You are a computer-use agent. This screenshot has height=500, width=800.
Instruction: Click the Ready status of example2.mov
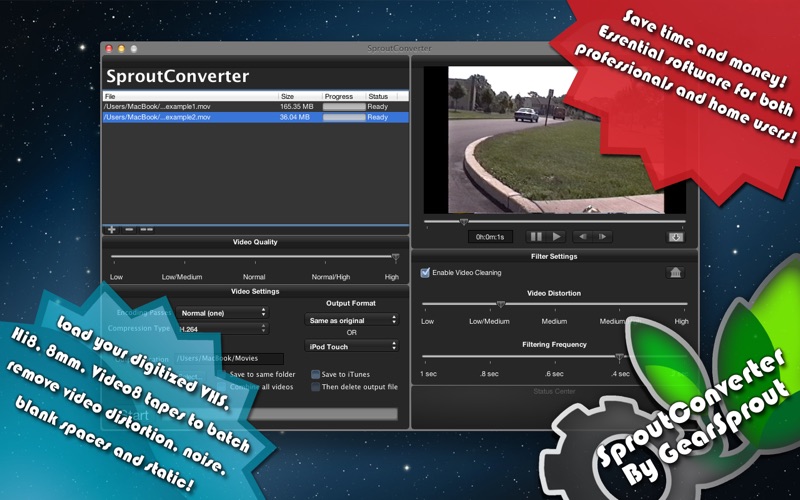[x=378, y=117]
